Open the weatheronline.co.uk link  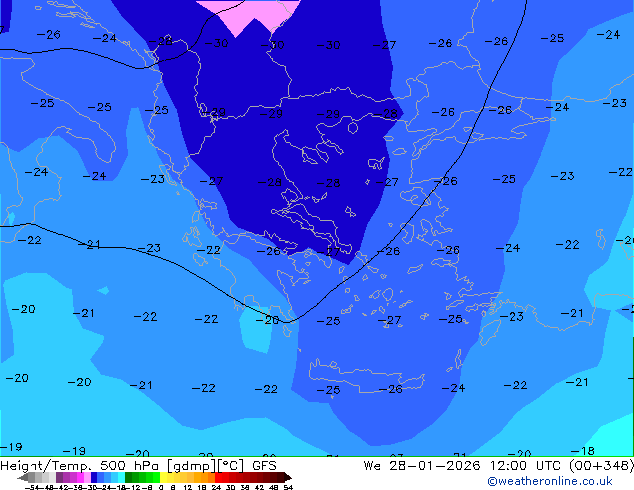[x=550, y=481]
